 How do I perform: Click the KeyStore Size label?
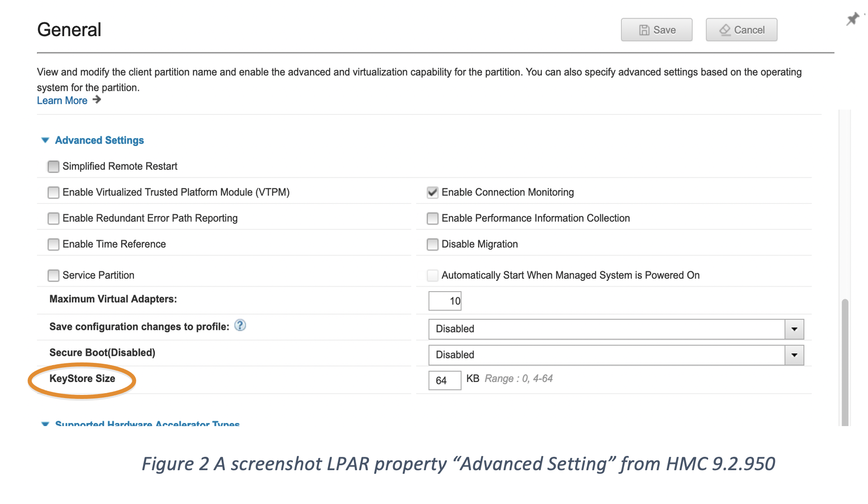[82, 378]
